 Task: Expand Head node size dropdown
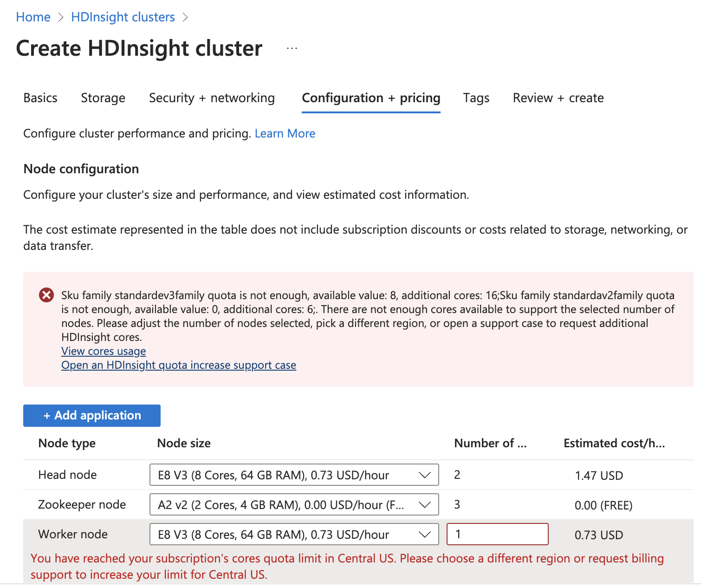(294, 475)
